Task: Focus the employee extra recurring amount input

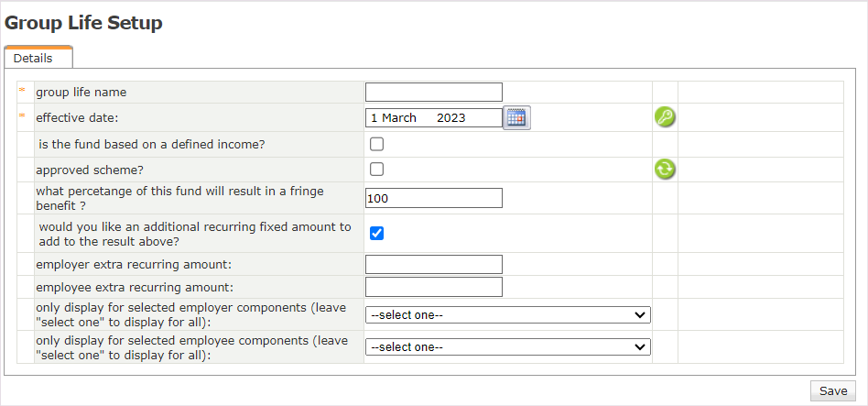Action: pos(434,287)
